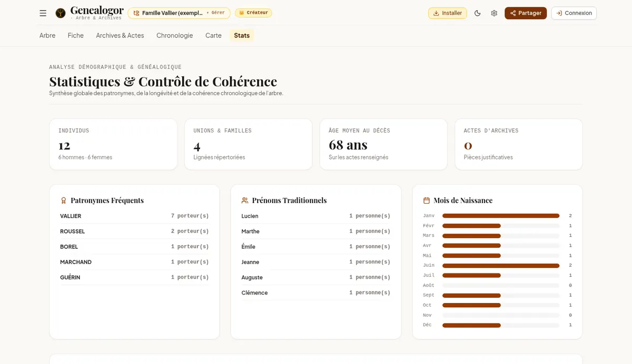The image size is (632, 364).
Task: Click the Mois de Naissance calendar icon
Action: pos(427,200)
